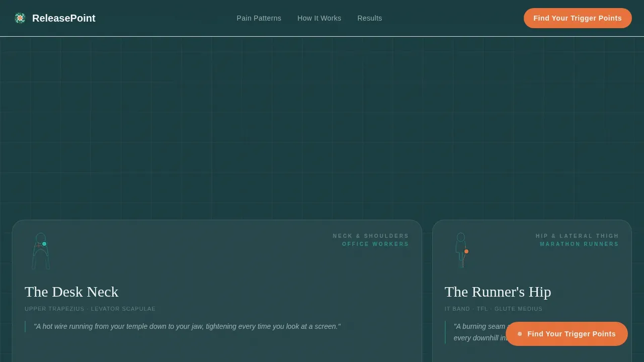Click the Desk Neck body figure icon
This screenshot has width=644, height=362.
tap(41, 251)
